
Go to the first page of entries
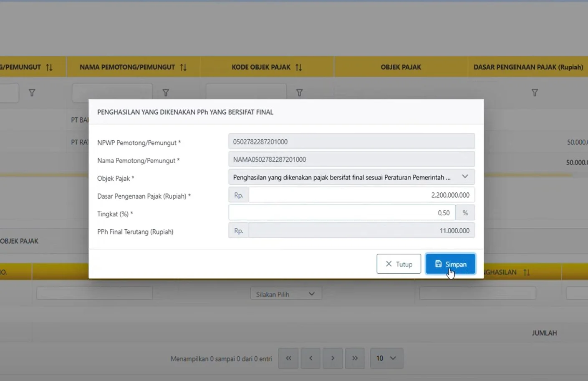pyautogui.click(x=288, y=358)
